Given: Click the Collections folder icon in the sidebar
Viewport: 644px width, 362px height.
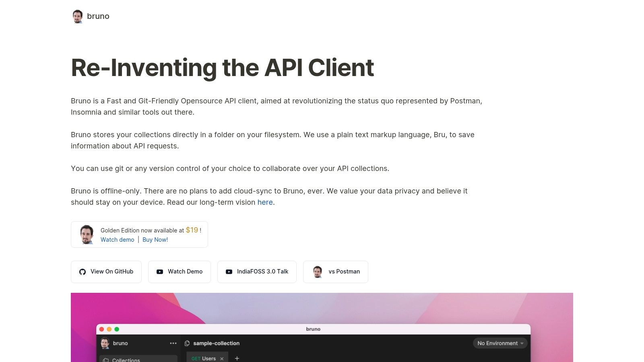Looking at the screenshot, I should click(x=105, y=360).
